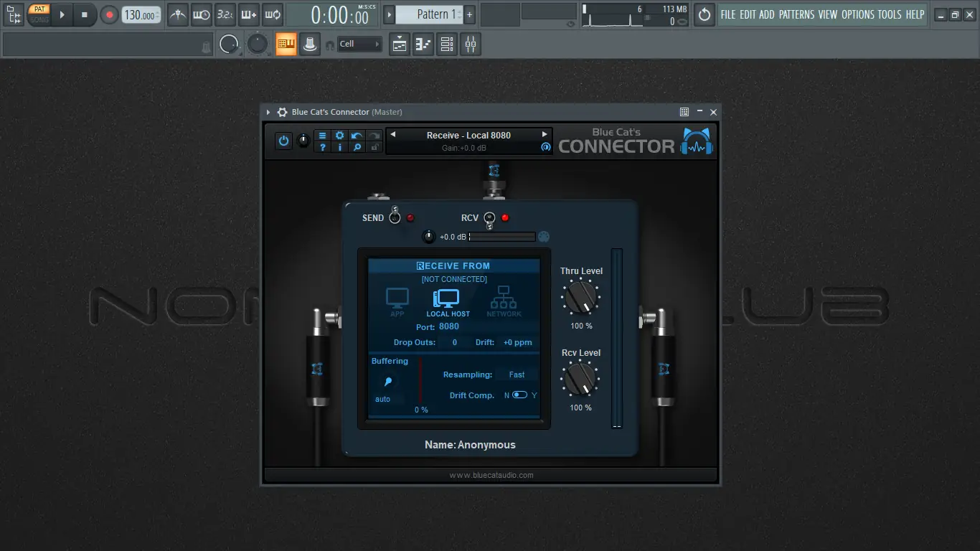Adjust the main volume knob in the toolbar
This screenshot has height=551, width=980.
point(229,44)
